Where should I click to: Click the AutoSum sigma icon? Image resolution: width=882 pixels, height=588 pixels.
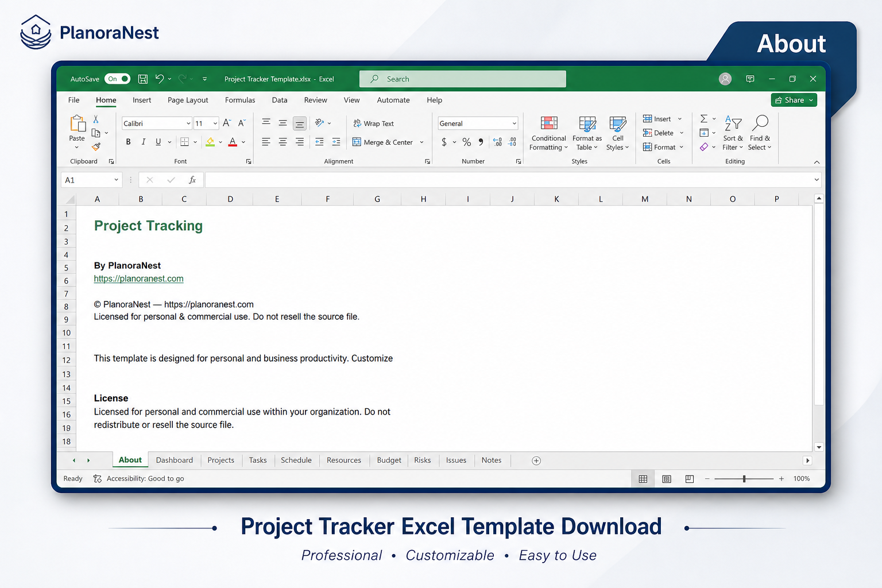click(x=703, y=119)
